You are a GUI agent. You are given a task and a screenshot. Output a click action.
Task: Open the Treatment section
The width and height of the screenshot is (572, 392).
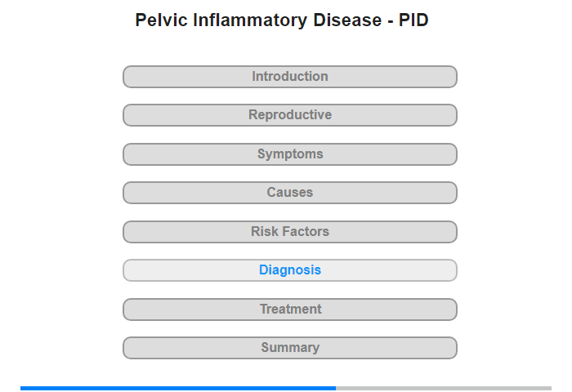click(x=289, y=310)
